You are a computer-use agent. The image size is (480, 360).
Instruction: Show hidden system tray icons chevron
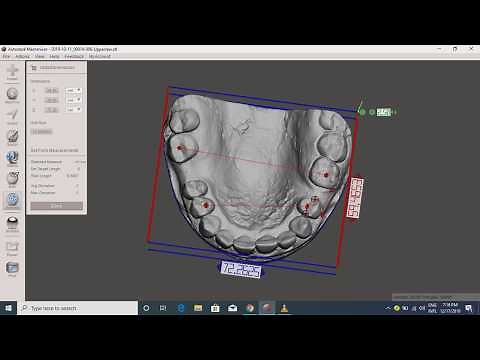coord(387,308)
